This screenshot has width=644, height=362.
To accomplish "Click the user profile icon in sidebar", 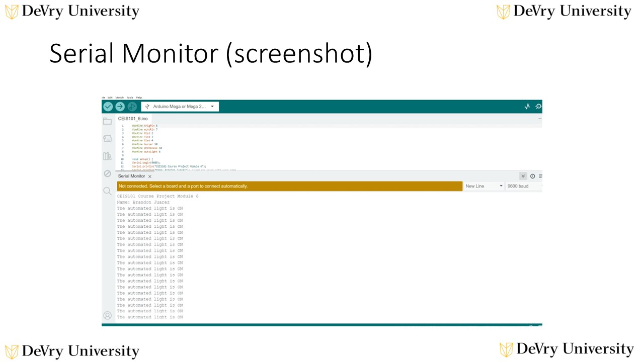I will click(107, 316).
